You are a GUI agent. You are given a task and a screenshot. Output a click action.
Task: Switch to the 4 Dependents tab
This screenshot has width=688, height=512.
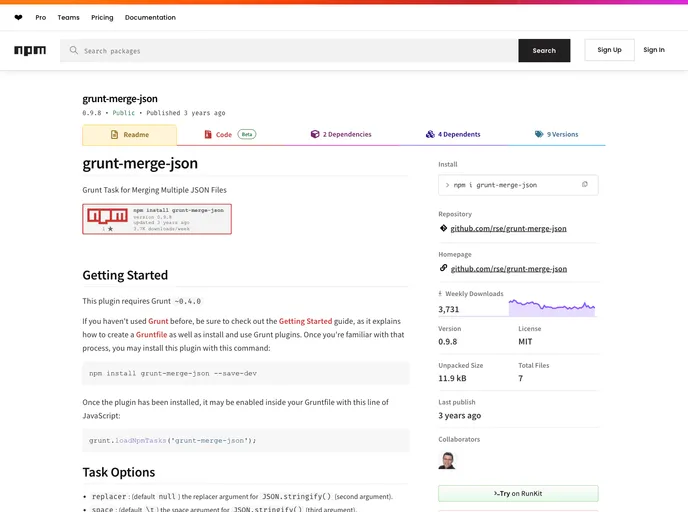pos(453,134)
